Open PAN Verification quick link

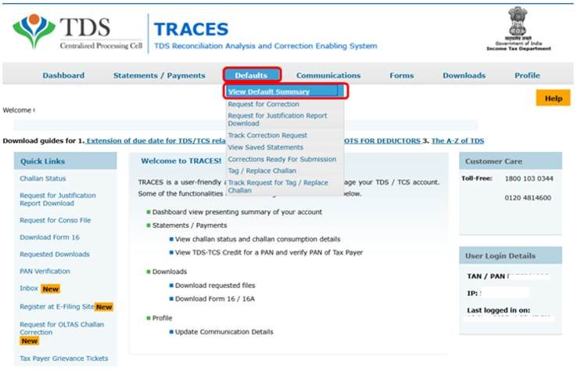(x=45, y=271)
